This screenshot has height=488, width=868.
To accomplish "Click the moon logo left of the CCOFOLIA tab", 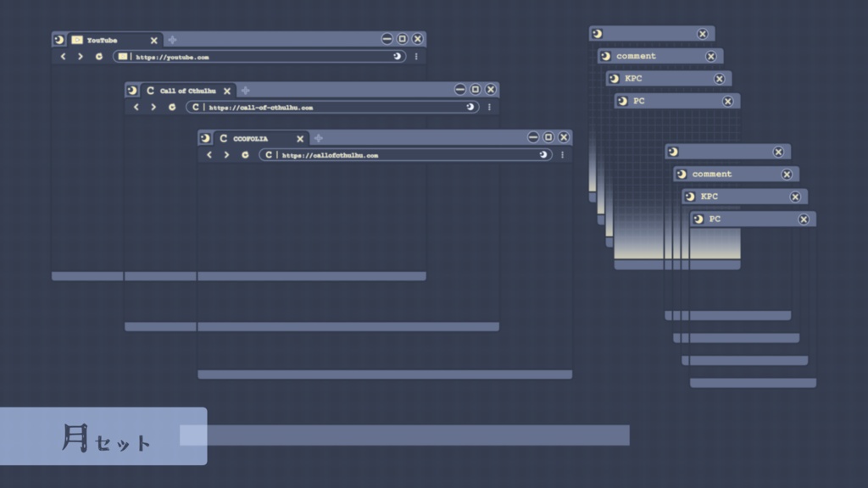I will (x=205, y=138).
